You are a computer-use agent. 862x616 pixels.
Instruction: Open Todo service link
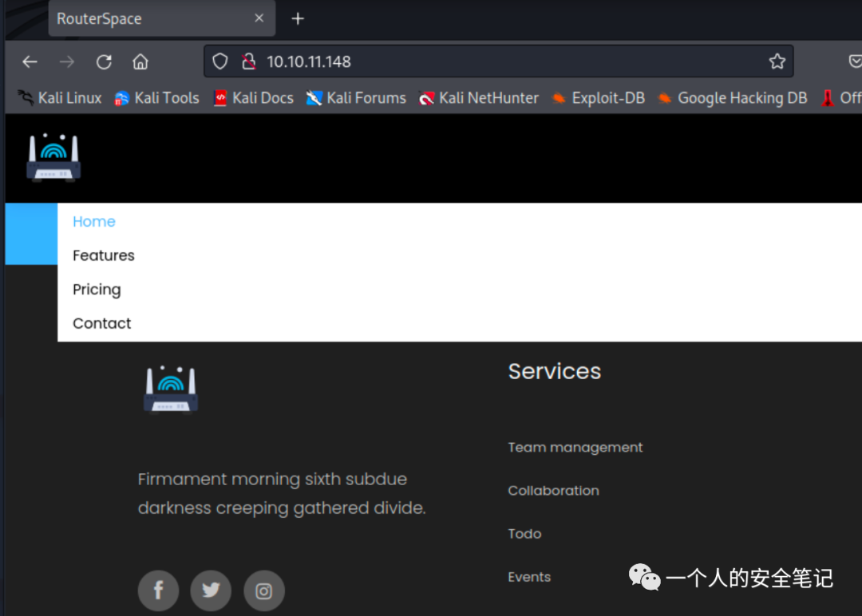[524, 534]
